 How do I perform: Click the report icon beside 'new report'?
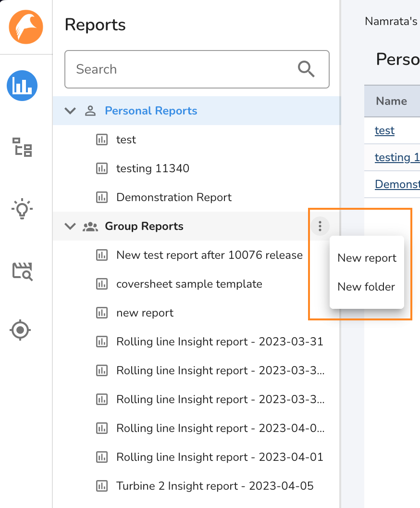tap(102, 313)
